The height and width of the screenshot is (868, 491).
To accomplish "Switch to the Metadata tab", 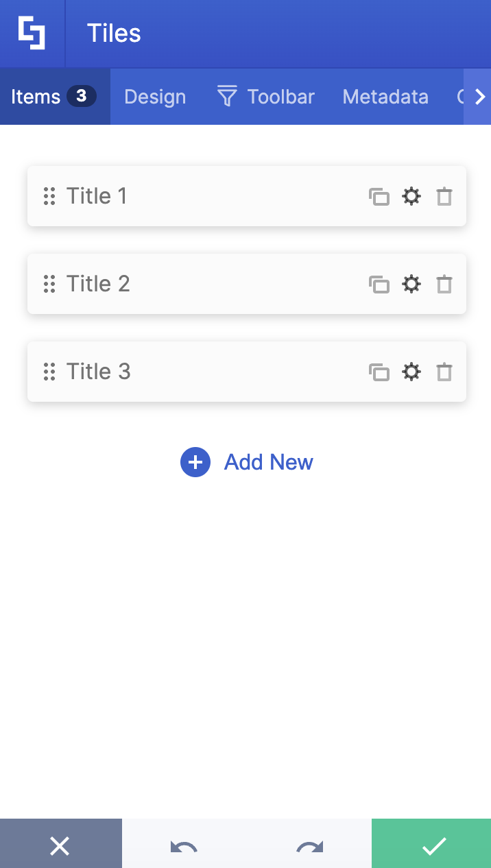I will point(385,97).
